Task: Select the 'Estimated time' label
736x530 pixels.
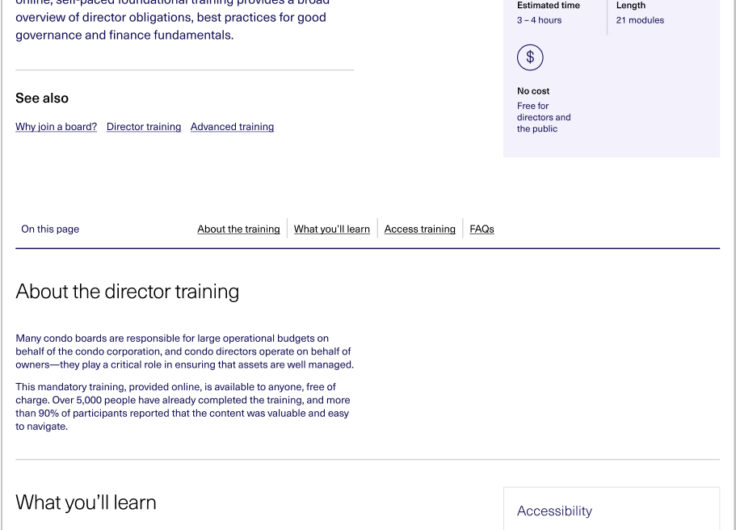Action: coord(548,5)
